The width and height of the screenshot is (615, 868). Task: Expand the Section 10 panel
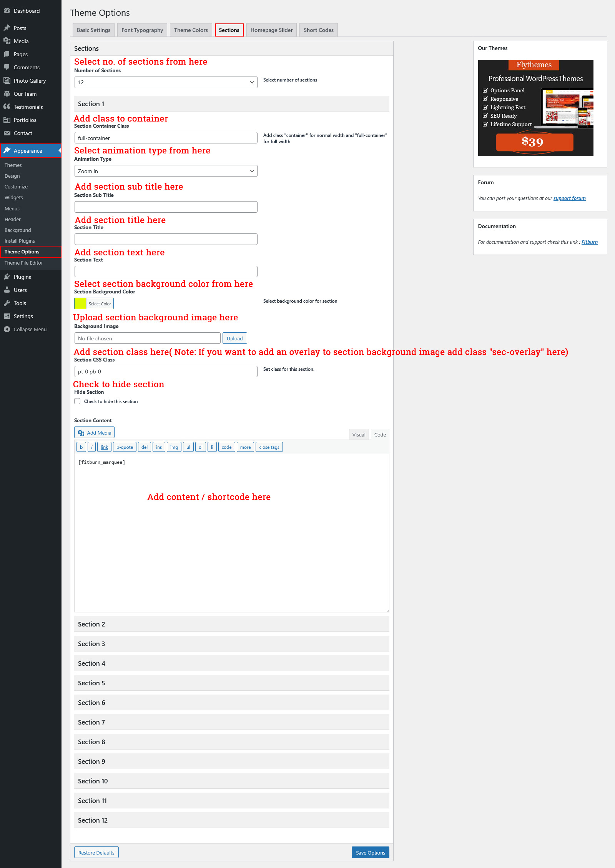click(232, 781)
